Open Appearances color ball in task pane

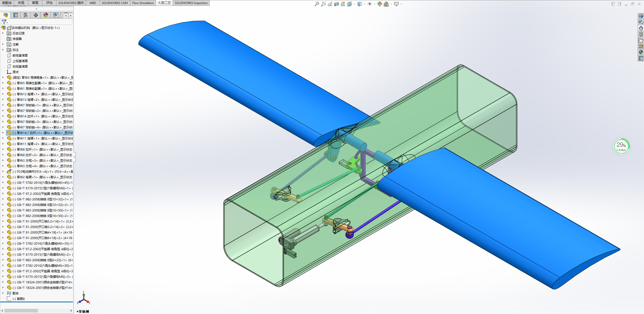641,52
